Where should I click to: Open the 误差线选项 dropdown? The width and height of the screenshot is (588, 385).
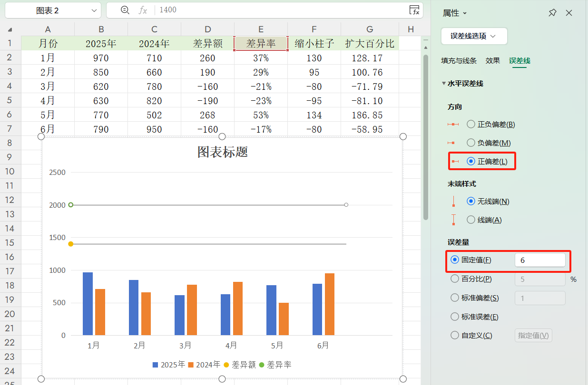click(x=474, y=36)
